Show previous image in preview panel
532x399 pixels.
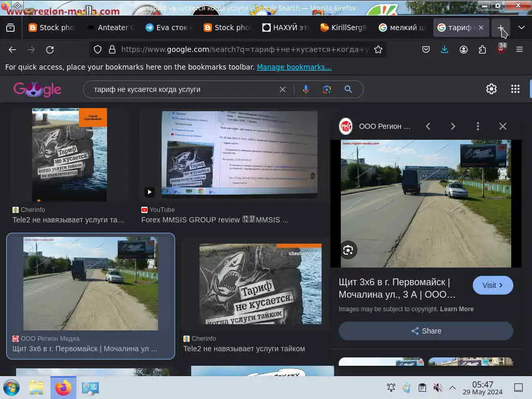[428, 127]
